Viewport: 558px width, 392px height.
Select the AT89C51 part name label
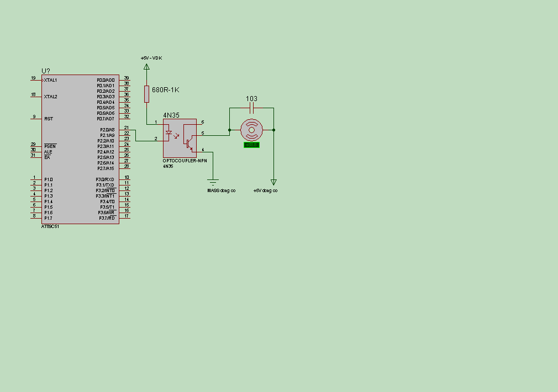pyautogui.click(x=50, y=226)
